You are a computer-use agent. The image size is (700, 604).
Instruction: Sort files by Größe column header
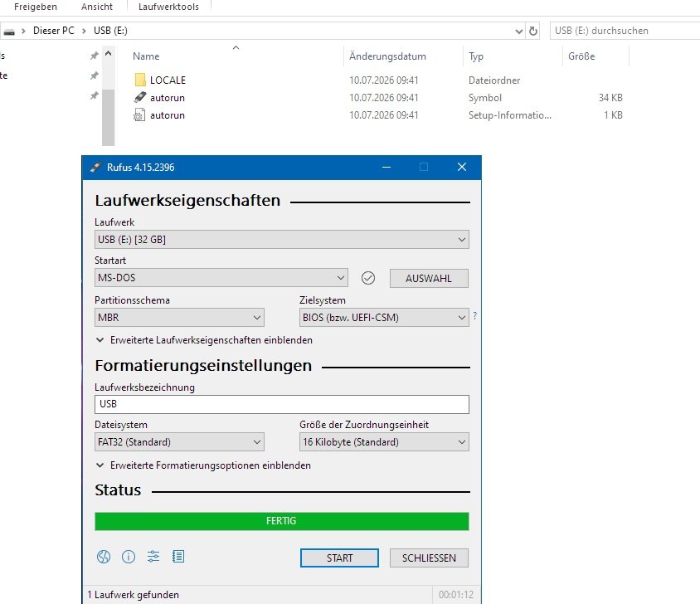(x=581, y=56)
